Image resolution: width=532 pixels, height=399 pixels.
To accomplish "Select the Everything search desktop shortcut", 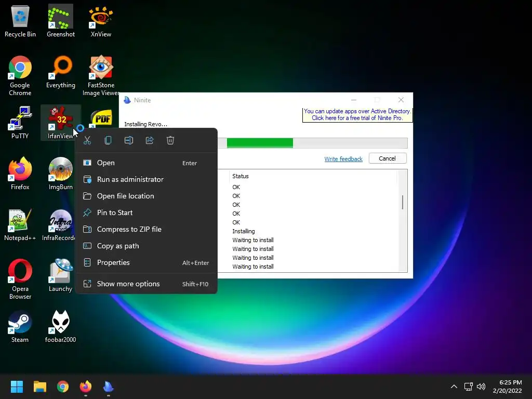I will tap(60, 73).
